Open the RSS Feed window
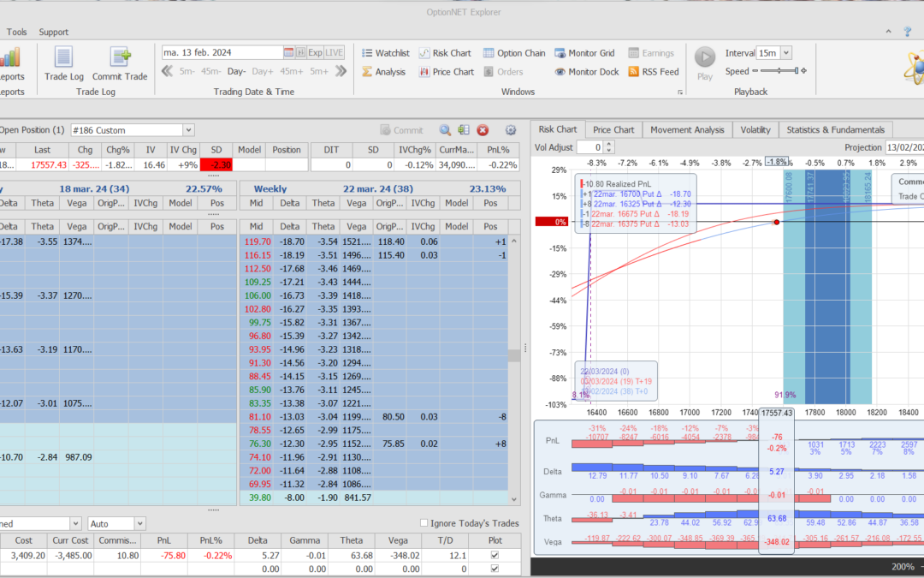This screenshot has height=578, width=924. coord(653,72)
